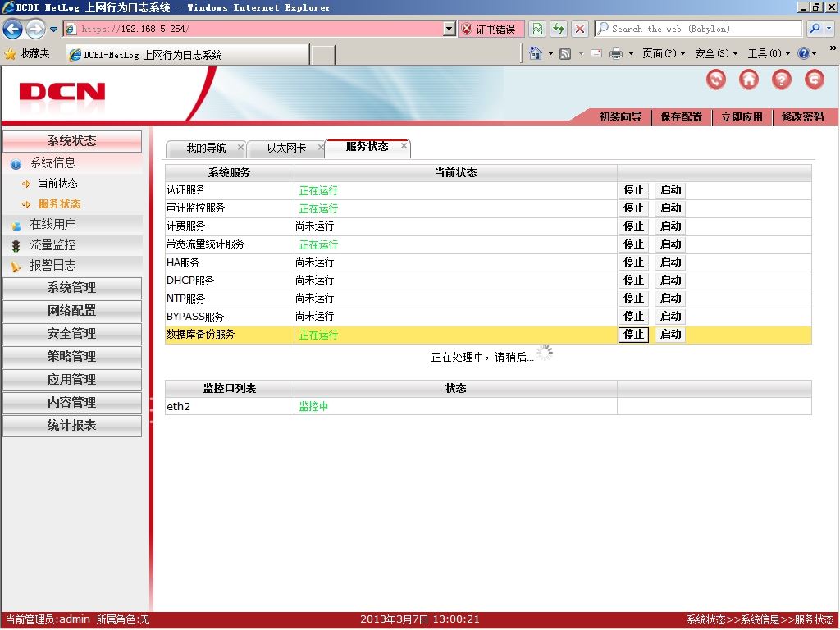Open 在线用户 in the sidebar
Image resolution: width=840 pixels, height=630 pixels.
click(52, 225)
